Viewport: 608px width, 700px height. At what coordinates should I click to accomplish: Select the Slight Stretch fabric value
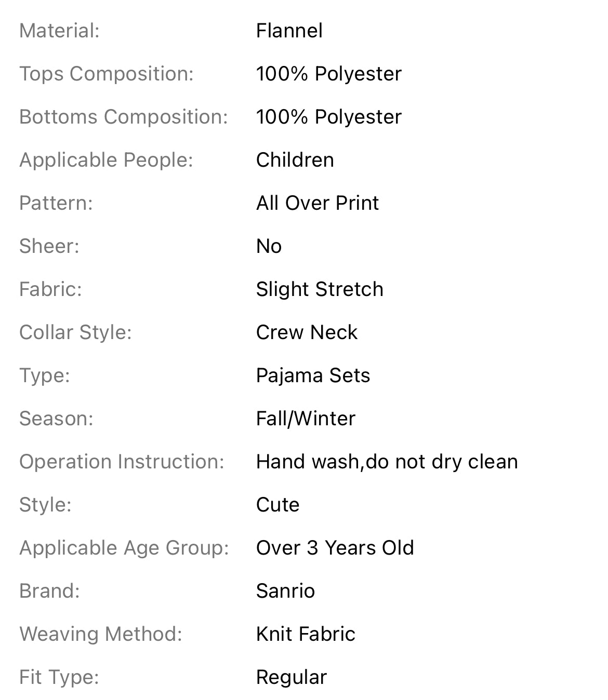(x=320, y=289)
